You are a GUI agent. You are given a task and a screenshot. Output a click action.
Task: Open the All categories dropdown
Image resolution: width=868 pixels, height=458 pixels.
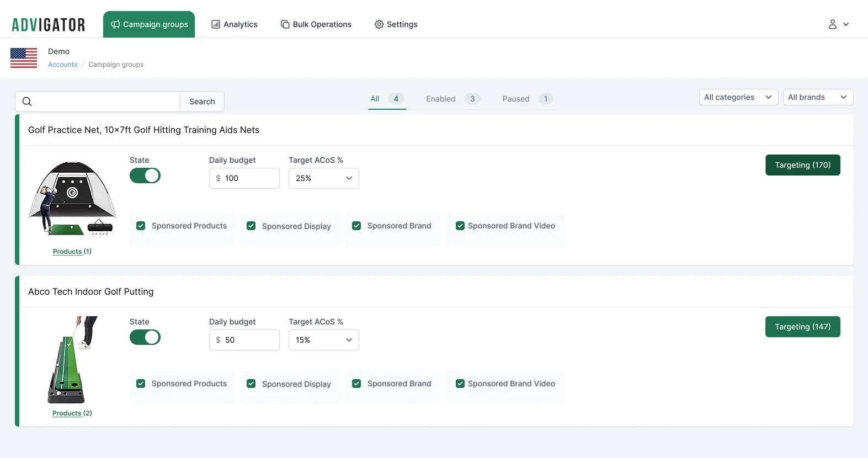point(738,97)
